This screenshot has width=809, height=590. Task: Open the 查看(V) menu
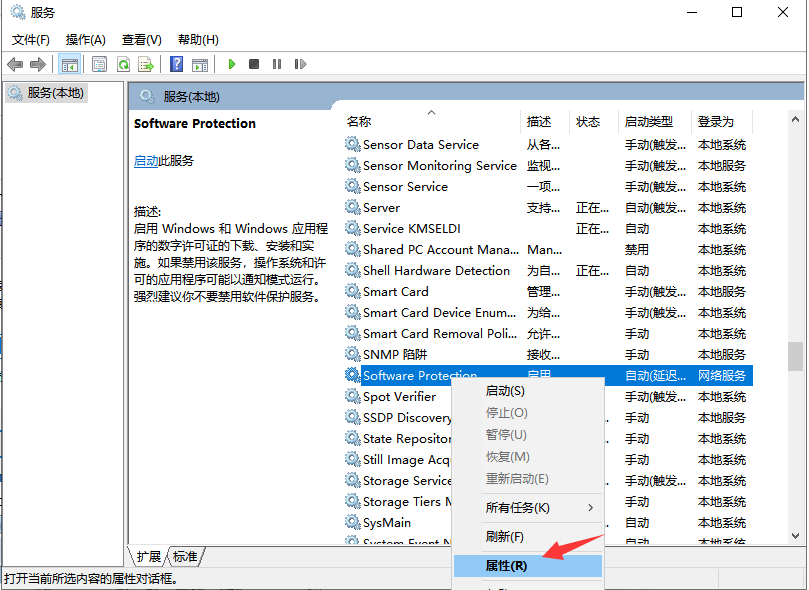pyautogui.click(x=141, y=40)
